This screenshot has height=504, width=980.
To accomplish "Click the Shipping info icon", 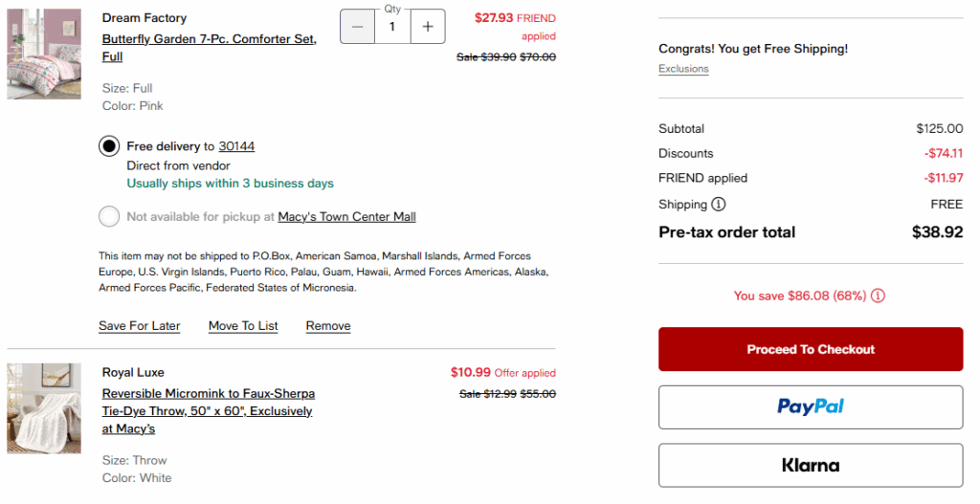I will [719, 204].
